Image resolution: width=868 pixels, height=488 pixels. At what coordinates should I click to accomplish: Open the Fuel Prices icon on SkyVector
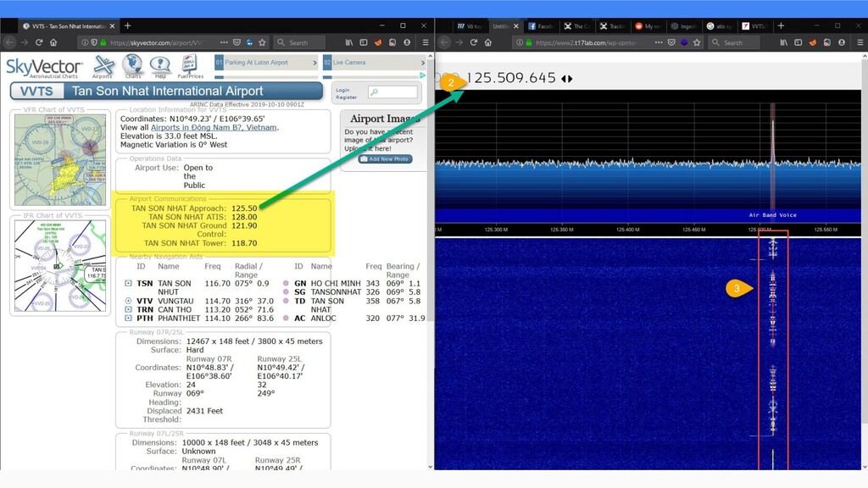coord(190,66)
